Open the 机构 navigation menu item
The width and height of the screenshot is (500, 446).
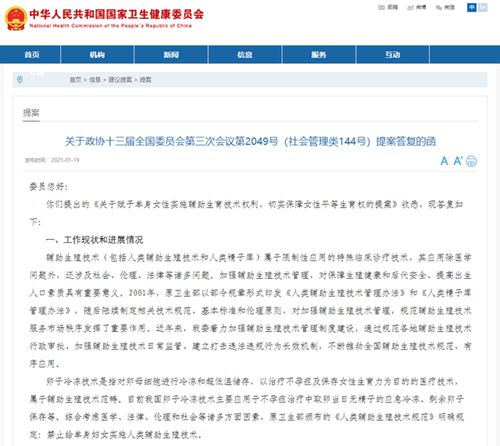pos(97,55)
